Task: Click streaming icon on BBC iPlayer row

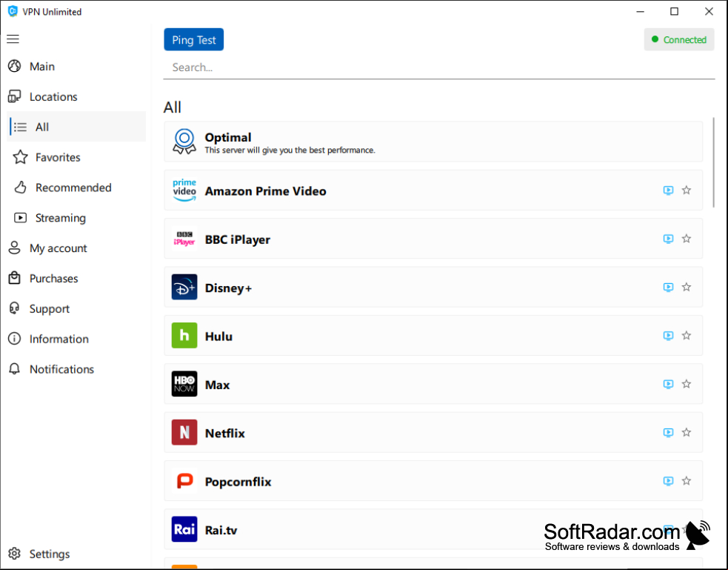Action: 668,239
